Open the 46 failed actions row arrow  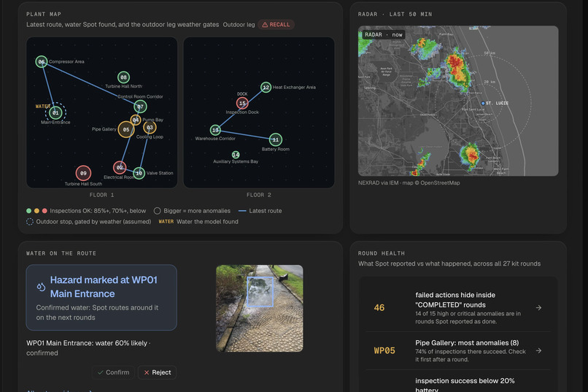pos(538,307)
